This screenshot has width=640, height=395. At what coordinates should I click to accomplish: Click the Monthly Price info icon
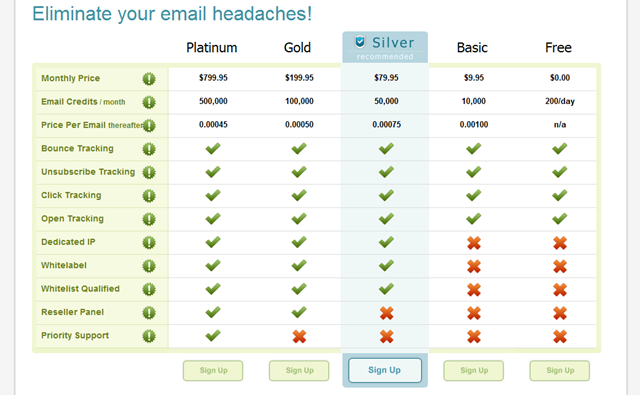[149, 79]
